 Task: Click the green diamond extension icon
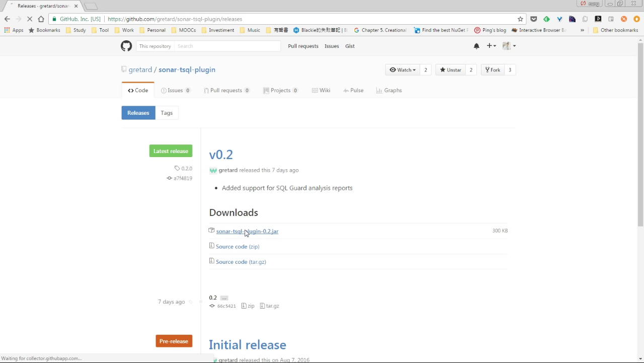(x=546, y=19)
